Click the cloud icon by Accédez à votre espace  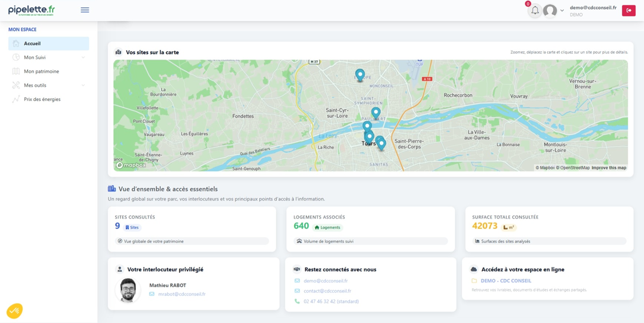(x=474, y=269)
